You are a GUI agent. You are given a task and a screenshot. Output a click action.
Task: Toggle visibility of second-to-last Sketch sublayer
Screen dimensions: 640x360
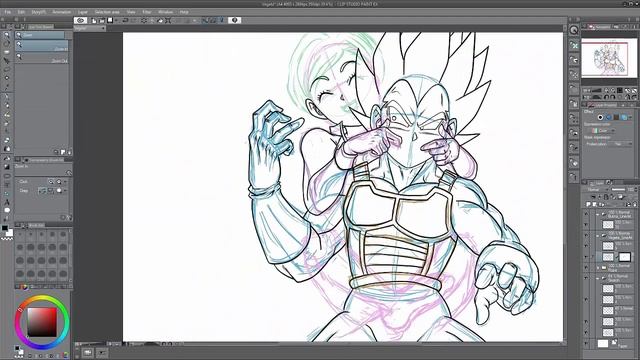[x=586, y=322]
